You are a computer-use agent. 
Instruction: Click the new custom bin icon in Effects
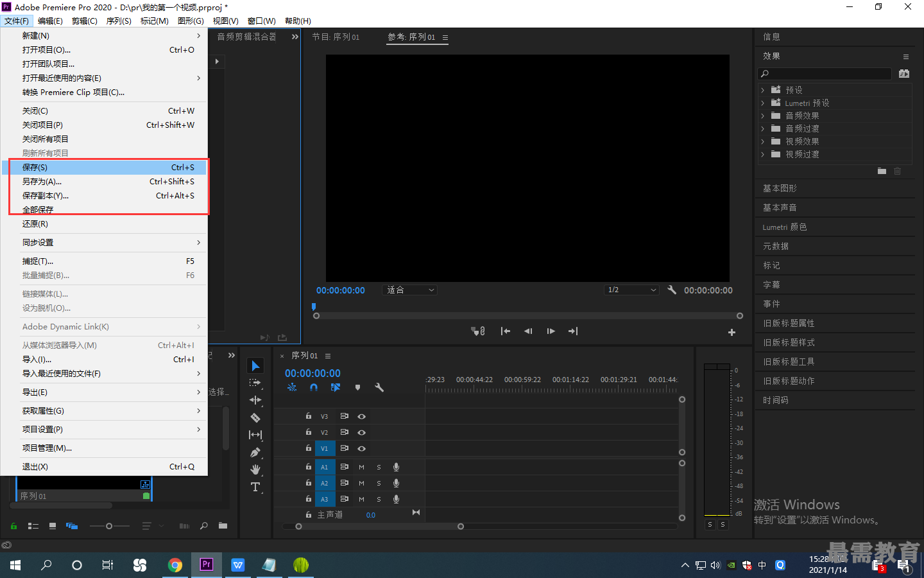click(882, 171)
